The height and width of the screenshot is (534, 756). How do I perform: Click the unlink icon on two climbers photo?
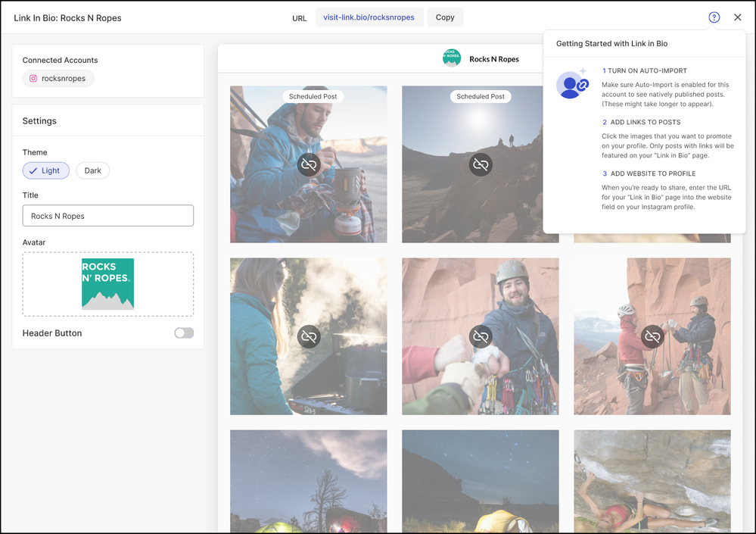tap(652, 336)
